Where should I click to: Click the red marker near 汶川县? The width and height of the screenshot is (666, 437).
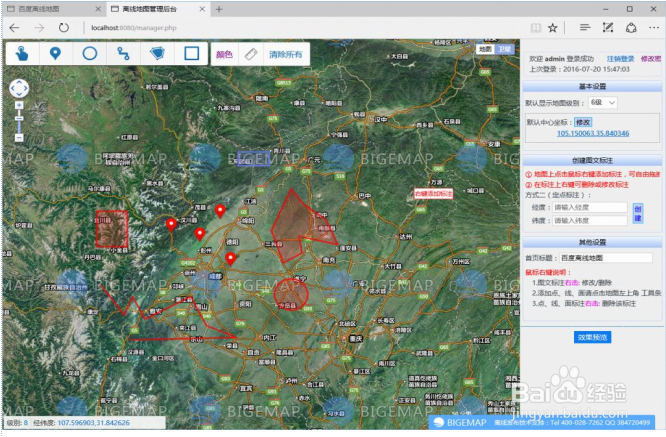(171, 225)
